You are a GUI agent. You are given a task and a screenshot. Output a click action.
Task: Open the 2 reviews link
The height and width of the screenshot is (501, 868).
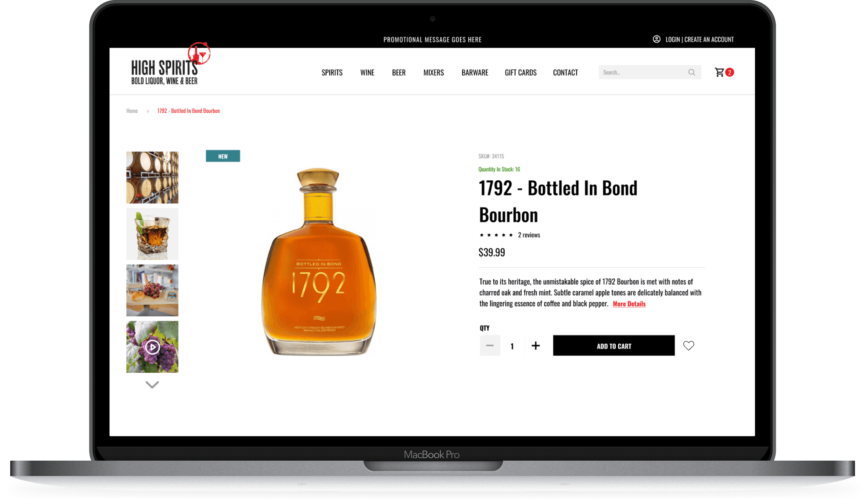pyautogui.click(x=529, y=235)
